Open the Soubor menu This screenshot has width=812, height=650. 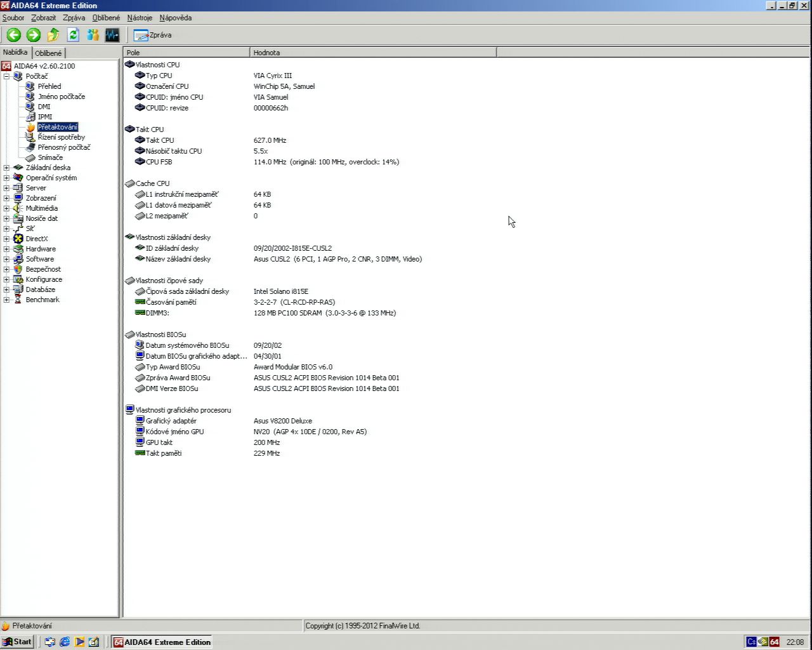tap(13, 18)
